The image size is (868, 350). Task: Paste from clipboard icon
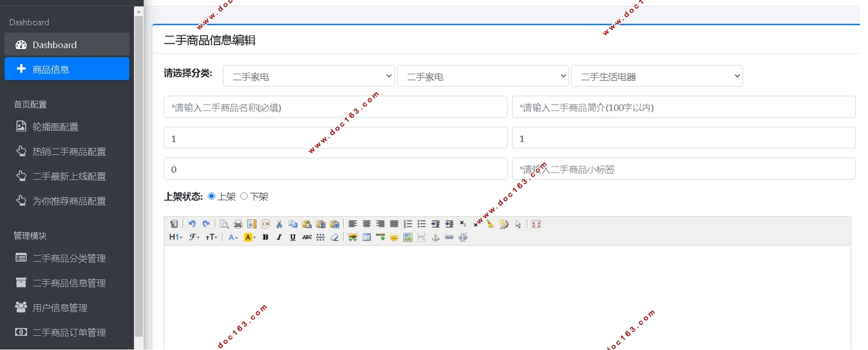click(307, 224)
